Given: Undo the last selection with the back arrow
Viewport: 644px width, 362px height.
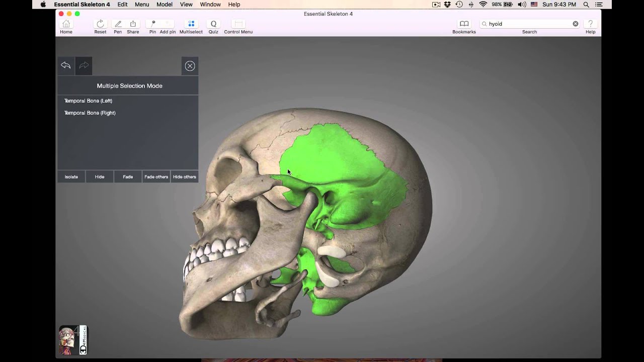Looking at the screenshot, I should 65,66.
